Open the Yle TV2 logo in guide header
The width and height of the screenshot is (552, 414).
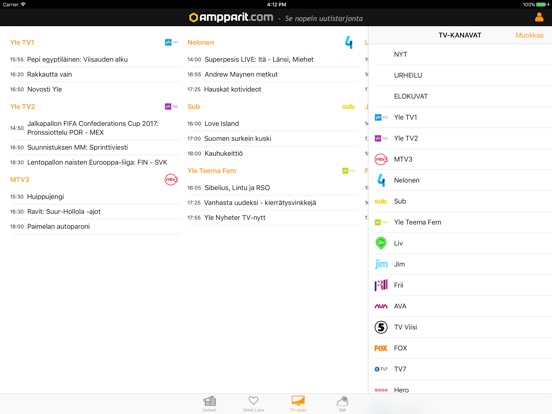click(x=171, y=106)
